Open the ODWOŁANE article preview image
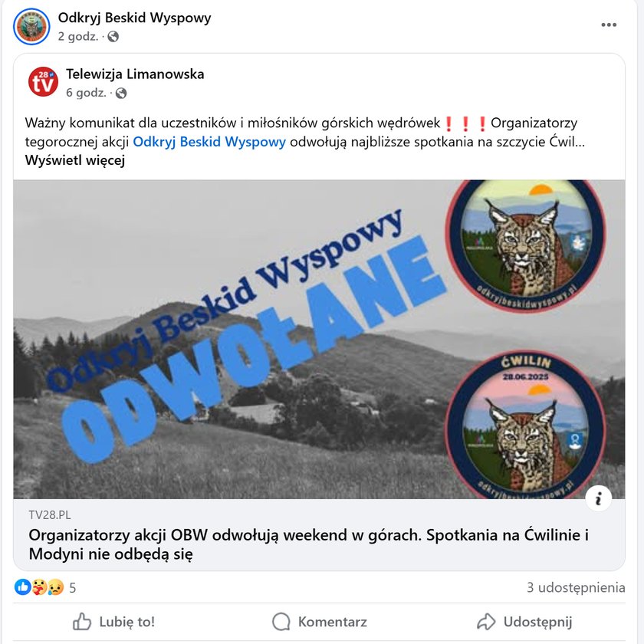Screen dimensions: 644x644 pos(319,339)
